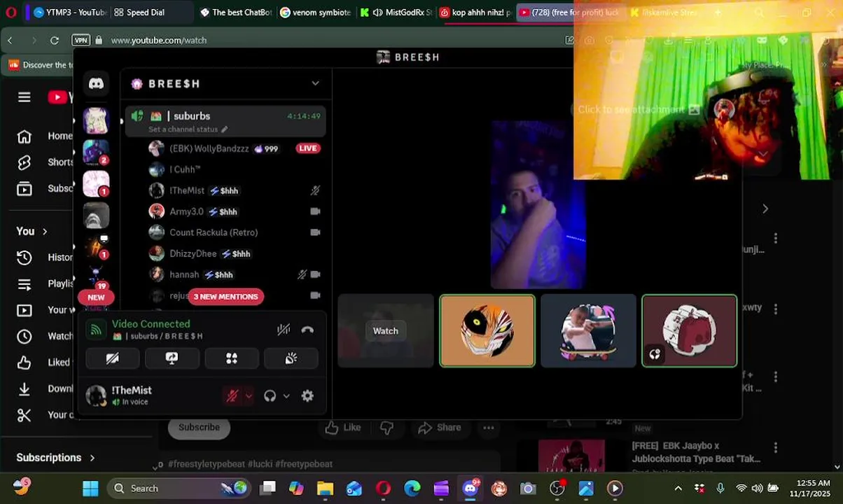Subscribe to the YouTube channel
Screen dimensions: 843x504
[199, 427]
